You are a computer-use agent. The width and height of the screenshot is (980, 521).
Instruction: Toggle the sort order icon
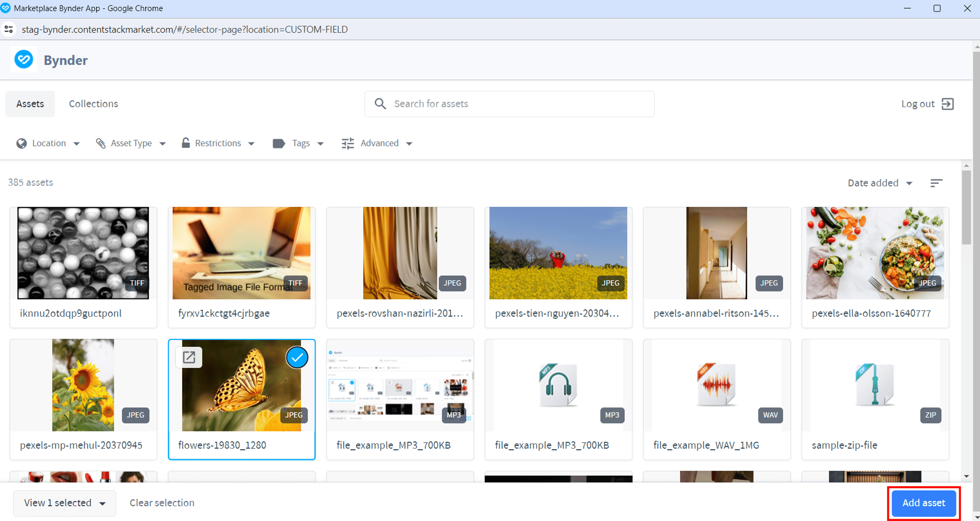point(936,183)
